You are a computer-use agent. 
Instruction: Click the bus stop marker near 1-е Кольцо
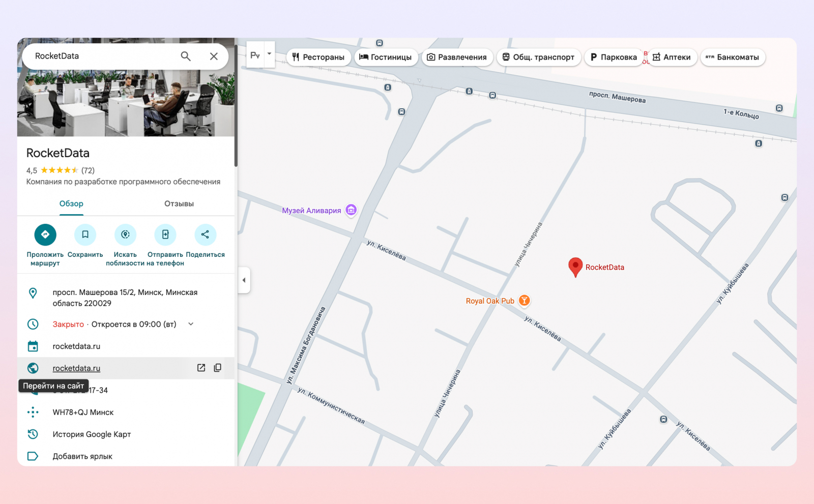pyautogui.click(x=779, y=108)
